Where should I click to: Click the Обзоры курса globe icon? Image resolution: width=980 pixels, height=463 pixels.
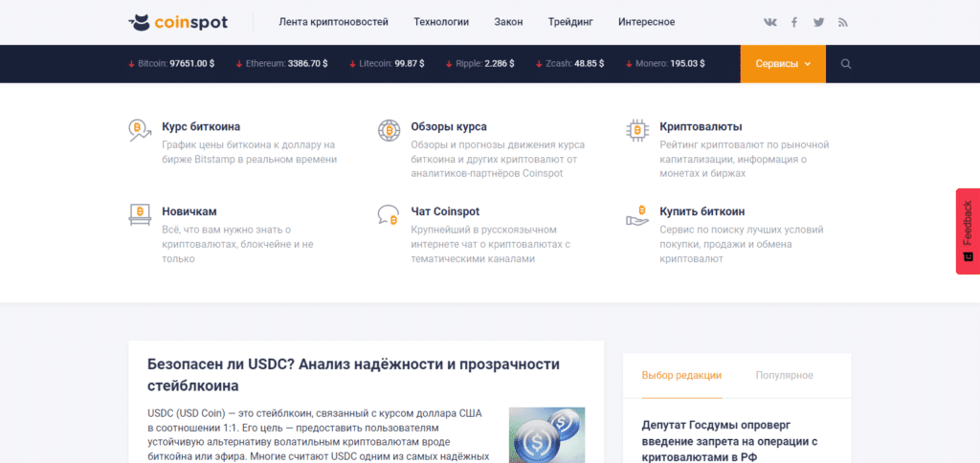[x=389, y=130]
